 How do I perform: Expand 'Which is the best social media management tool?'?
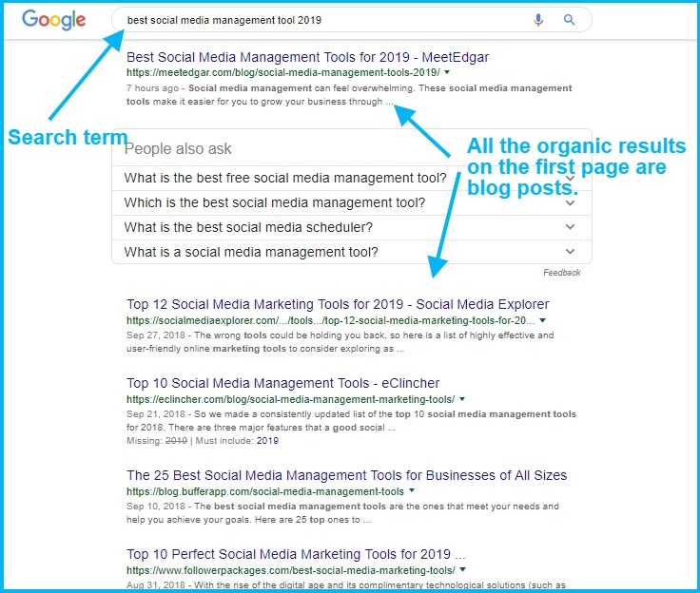coord(352,202)
